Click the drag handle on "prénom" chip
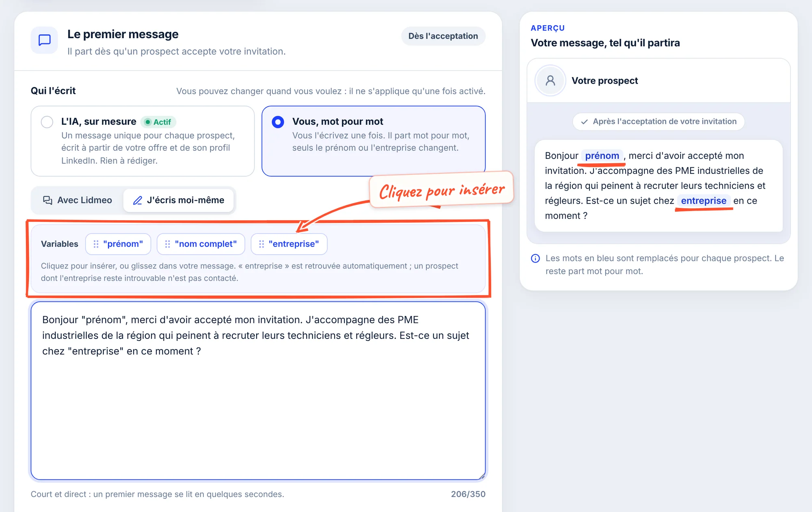 point(96,244)
